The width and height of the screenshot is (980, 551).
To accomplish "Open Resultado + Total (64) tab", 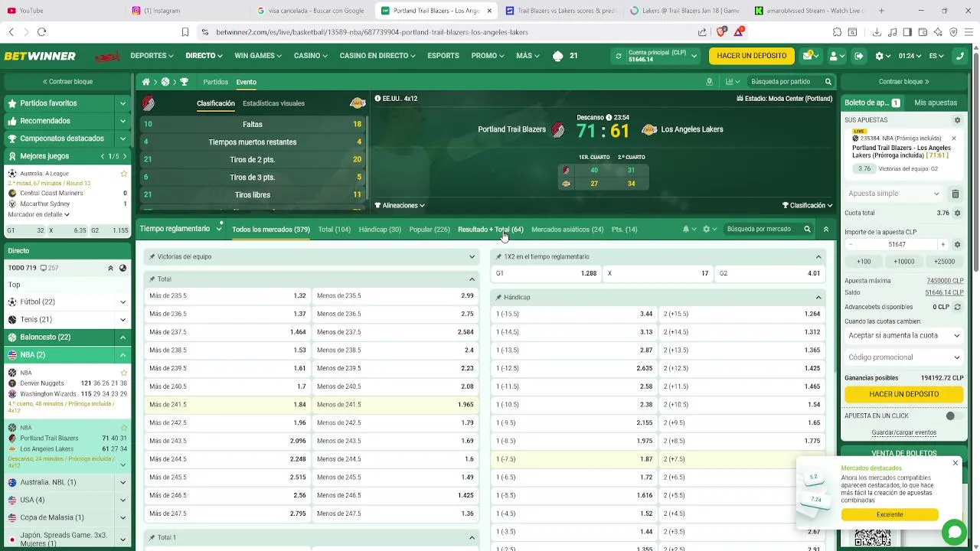I will tap(491, 229).
